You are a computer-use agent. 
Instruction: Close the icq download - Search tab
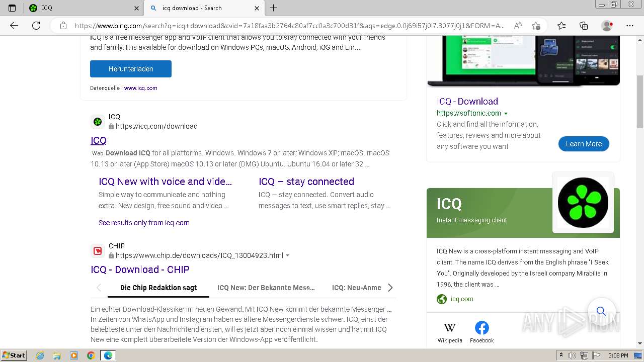[x=257, y=8]
